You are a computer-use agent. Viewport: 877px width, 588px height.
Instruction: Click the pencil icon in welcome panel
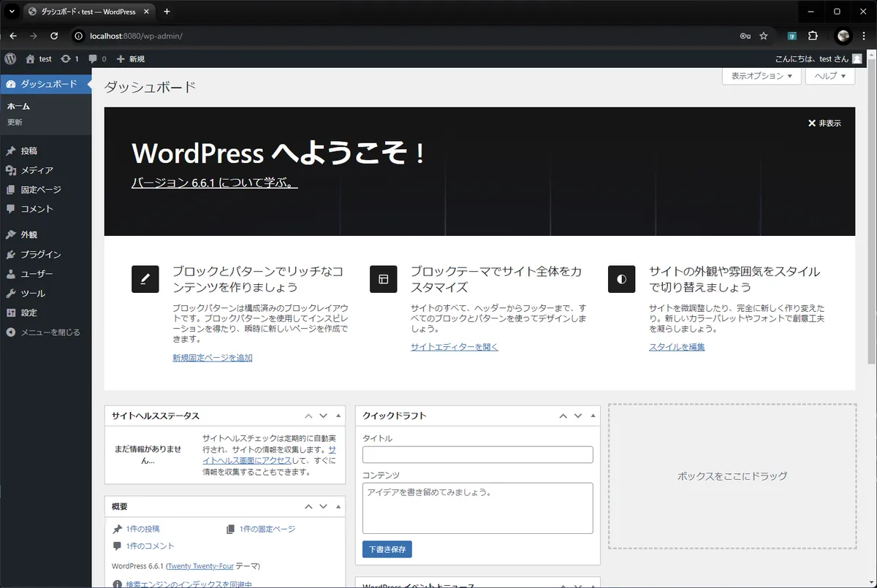[x=145, y=279]
